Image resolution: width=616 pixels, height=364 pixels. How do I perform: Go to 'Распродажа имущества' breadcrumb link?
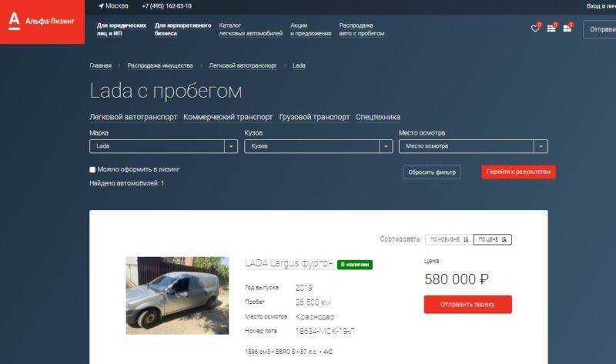tap(160, 65)
